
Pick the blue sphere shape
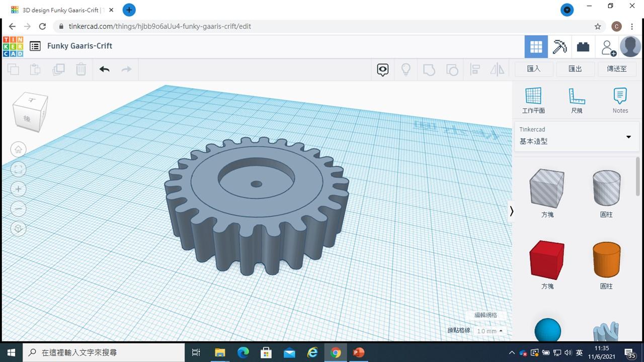[x=547, y=329]
